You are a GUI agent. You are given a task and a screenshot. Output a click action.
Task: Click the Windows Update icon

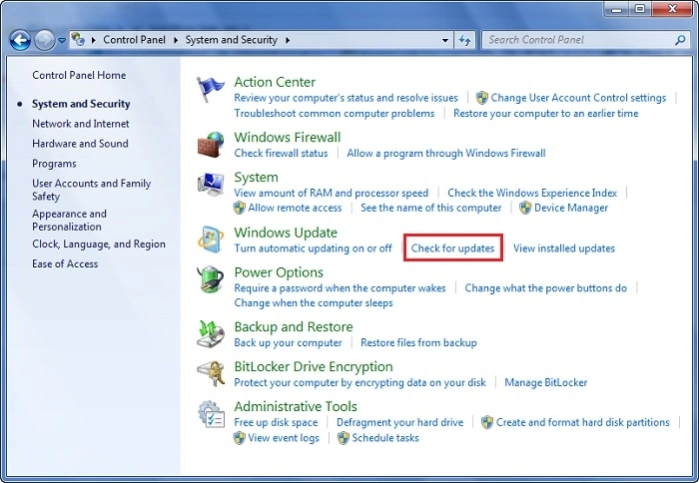[x=210, y=239]
